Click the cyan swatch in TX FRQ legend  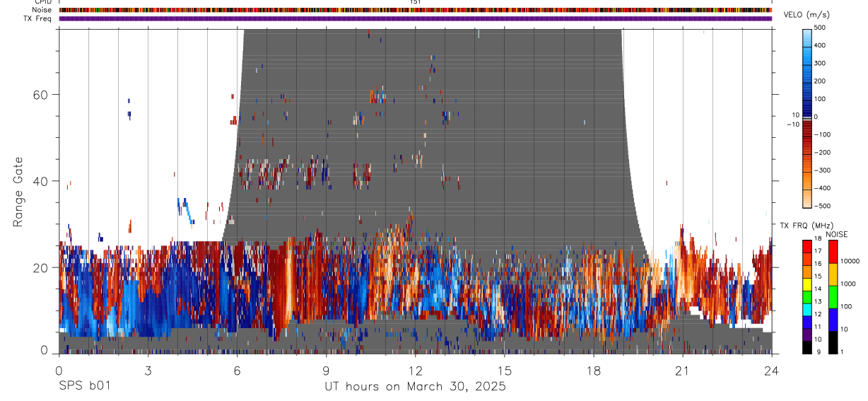[x=807, y=310]
